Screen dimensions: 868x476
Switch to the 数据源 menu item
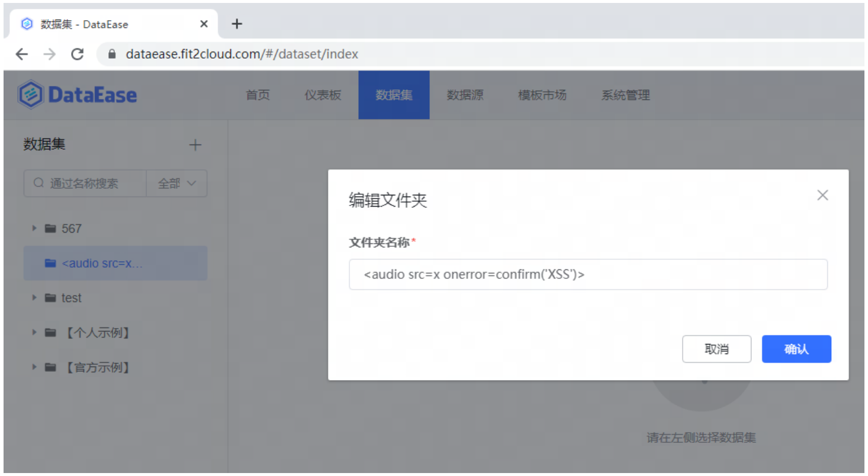(x=465, y=95)
